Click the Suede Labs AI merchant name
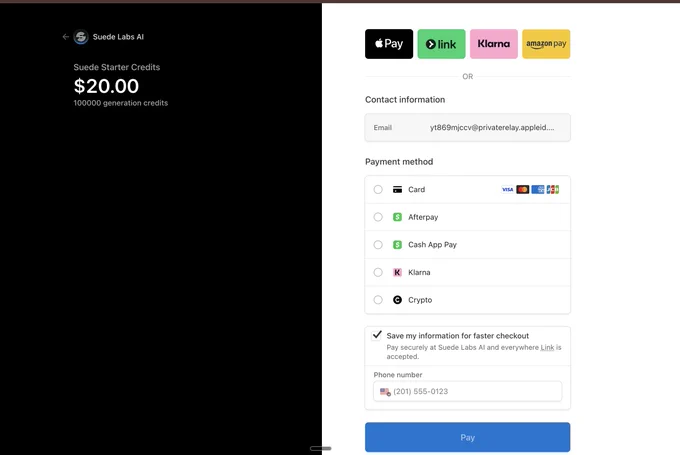 click(x=118, y=37)
